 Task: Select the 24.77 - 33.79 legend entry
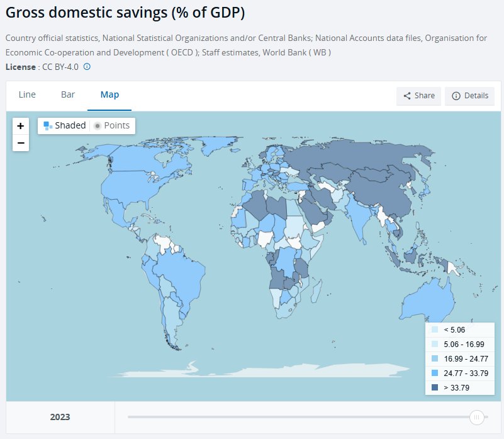pos(466,373)
